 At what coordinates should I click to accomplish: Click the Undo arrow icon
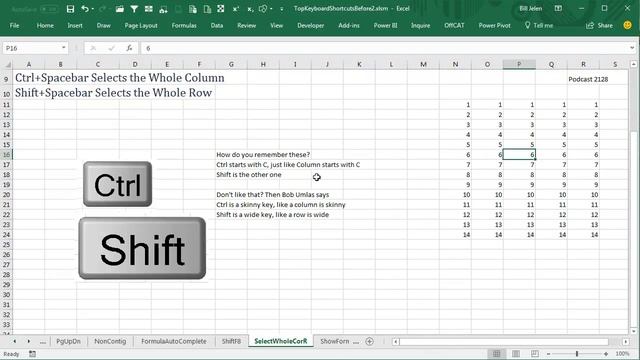tap(84, 9)
